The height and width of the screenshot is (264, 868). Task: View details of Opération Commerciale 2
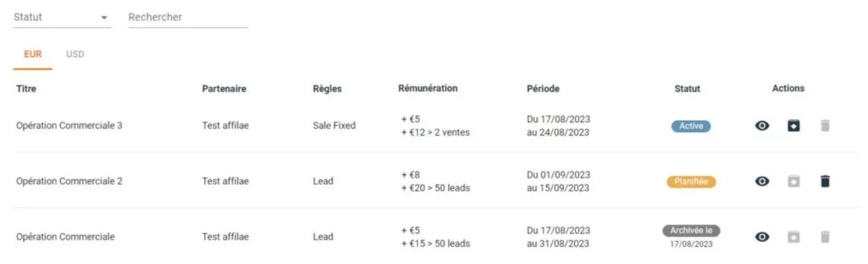coord(762,181)
